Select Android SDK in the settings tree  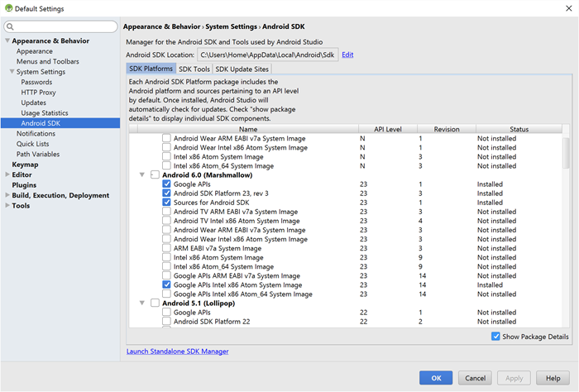click(60, 123)
